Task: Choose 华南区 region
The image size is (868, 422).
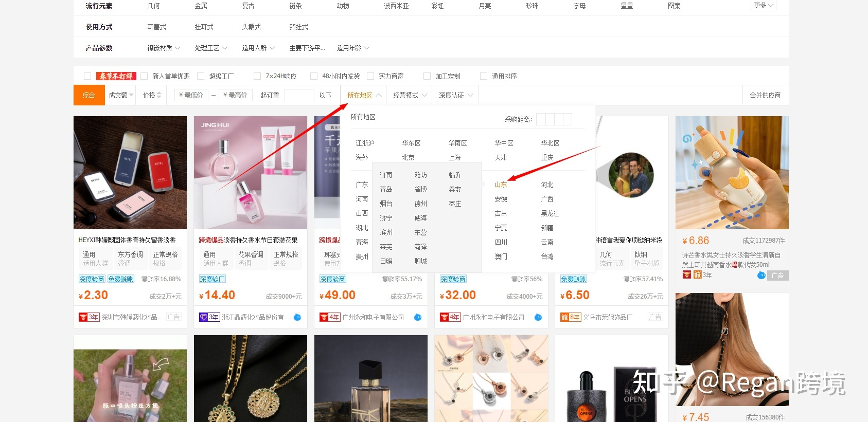Action: click(x=457, y=143)
